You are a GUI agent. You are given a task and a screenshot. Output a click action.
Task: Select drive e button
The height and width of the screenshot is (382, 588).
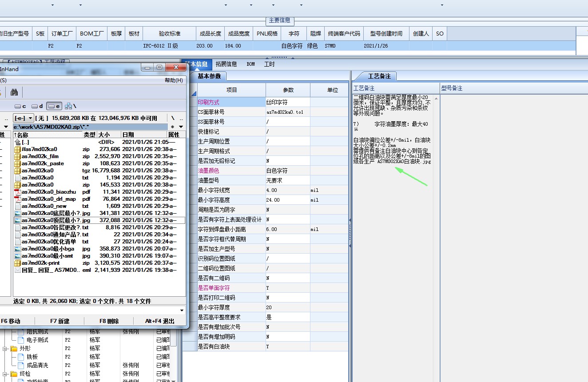pyautogui.click(x=54, y=106)
